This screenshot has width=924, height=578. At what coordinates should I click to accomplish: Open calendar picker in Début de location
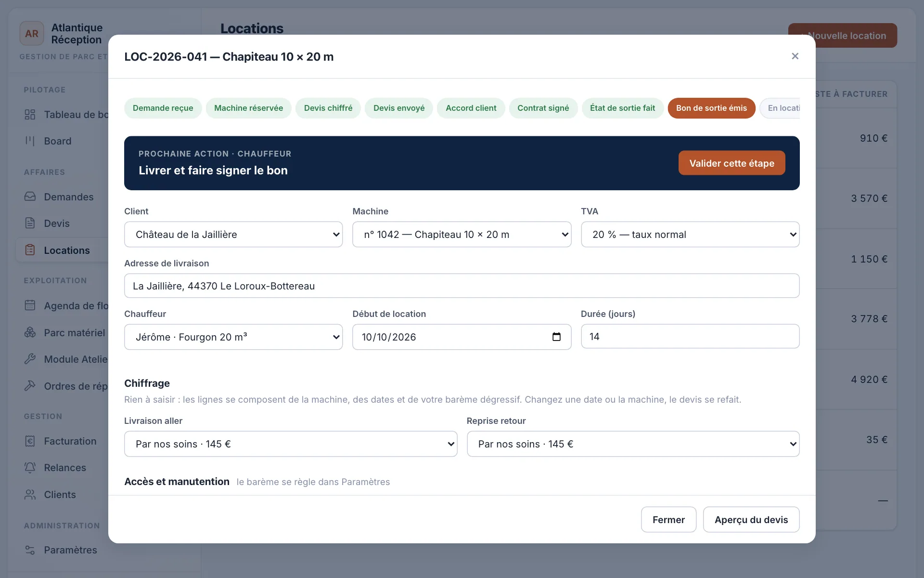click(x=556, y=337)
